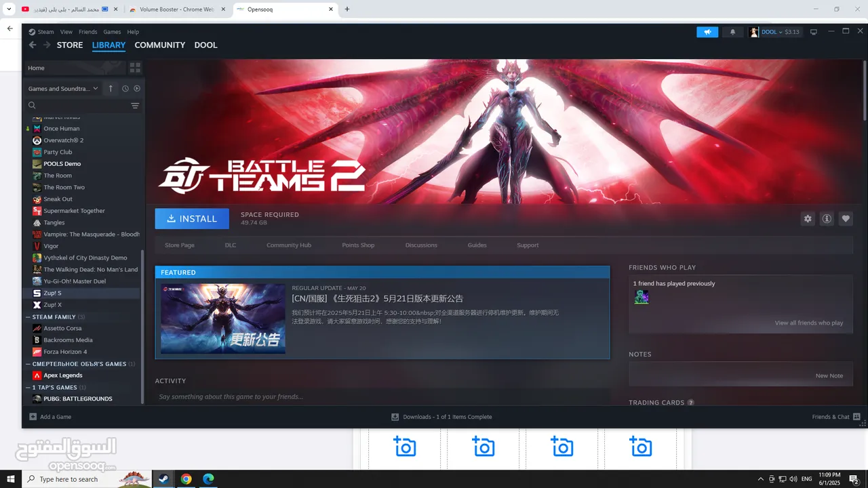Open the Support tab
Image resolution: width=868 pixels, height=488 pixels.
click(528, 245)
